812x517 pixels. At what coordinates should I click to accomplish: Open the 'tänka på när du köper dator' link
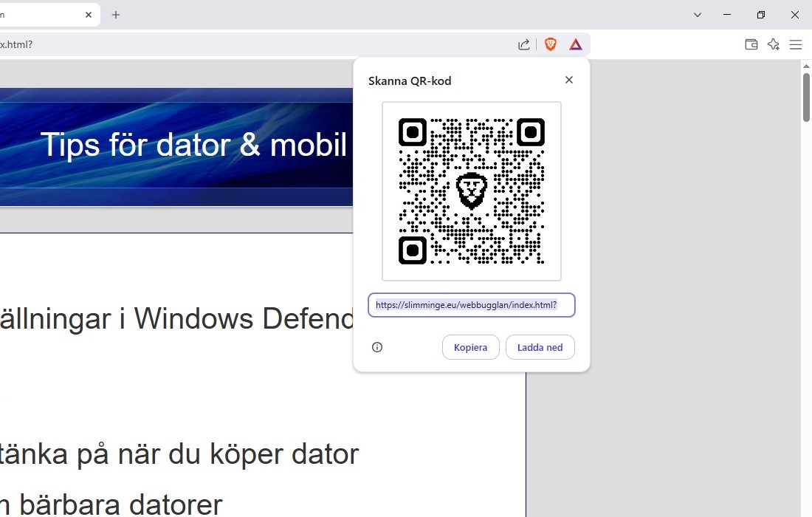179,454
